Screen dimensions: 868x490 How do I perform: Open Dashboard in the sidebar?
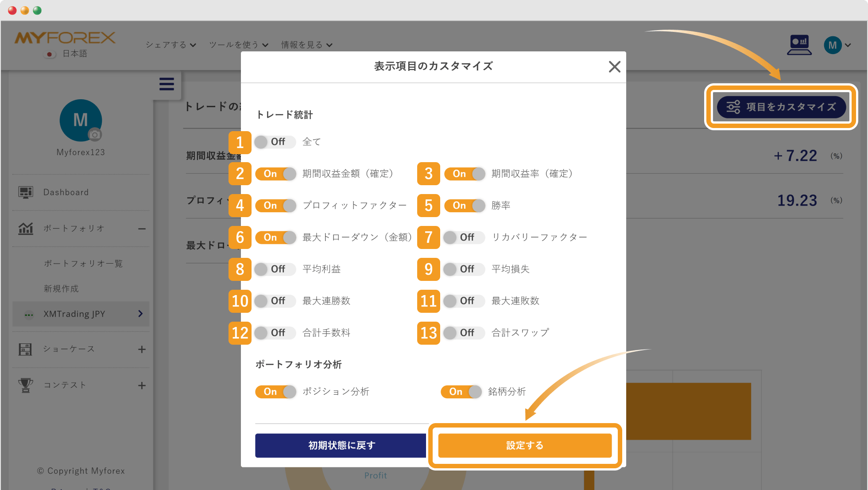tap(81, 192)
